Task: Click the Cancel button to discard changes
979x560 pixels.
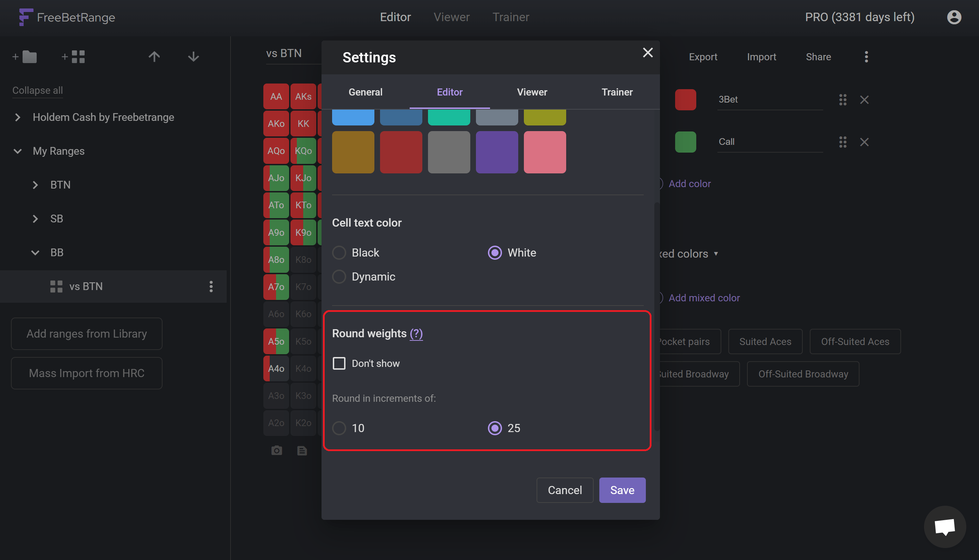Action: tap(565, 490)
